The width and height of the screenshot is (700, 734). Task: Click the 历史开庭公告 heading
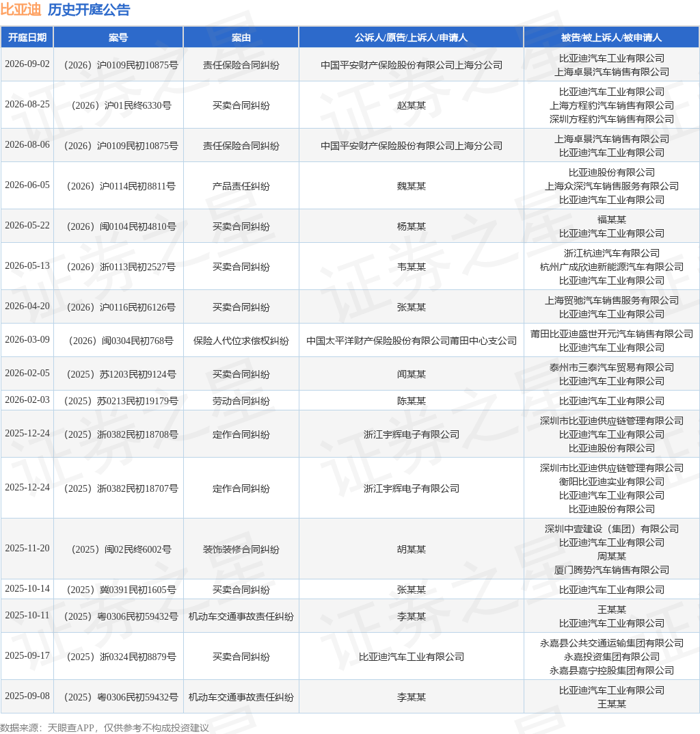click(89, 10)
